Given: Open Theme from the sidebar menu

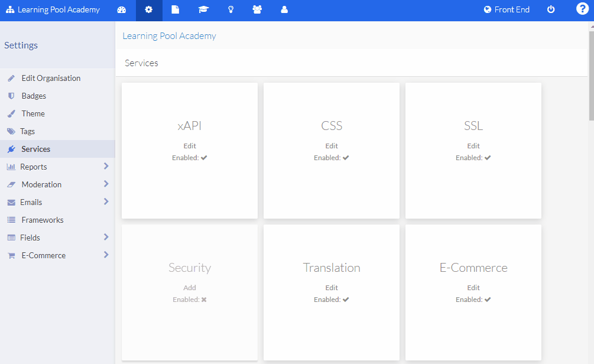Looking at the screenshot, I should pos(33,113).
